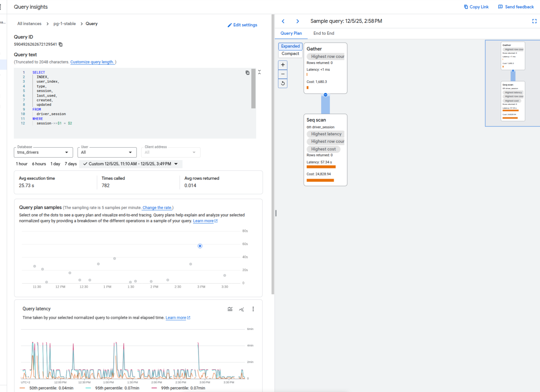Toggle 50th percentile legend entry
The image size is (540, 392).
pos(47,388)
